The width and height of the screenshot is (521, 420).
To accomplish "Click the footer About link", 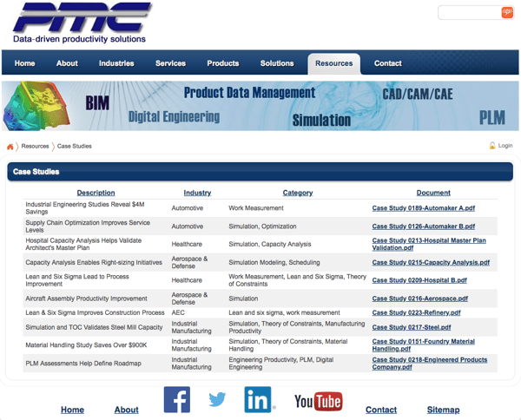I will (126, 410).
